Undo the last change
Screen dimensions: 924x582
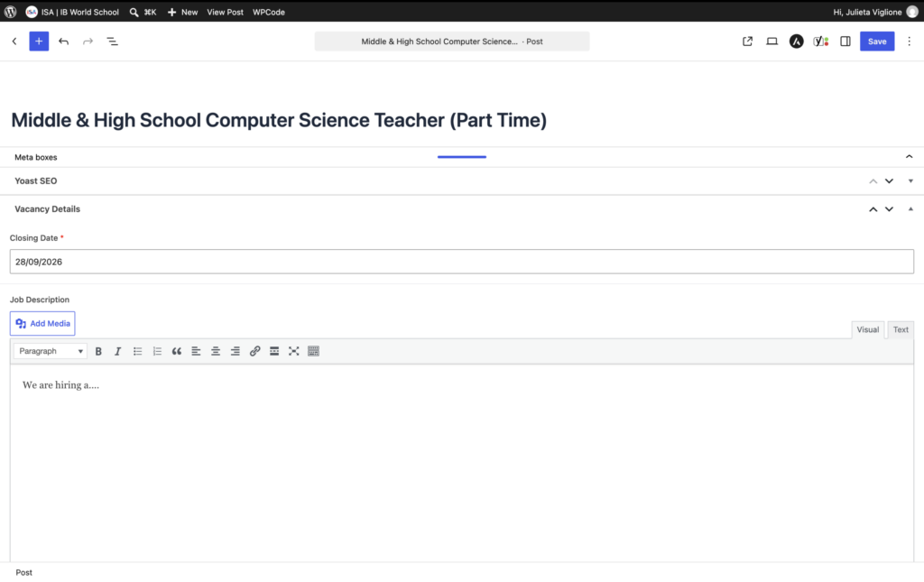pos(64,42)
